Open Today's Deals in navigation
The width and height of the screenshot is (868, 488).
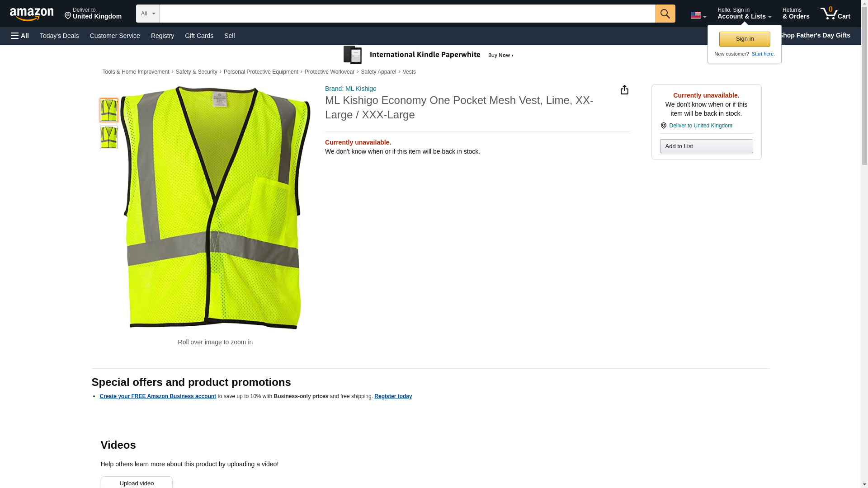click(x=59, y=36)
